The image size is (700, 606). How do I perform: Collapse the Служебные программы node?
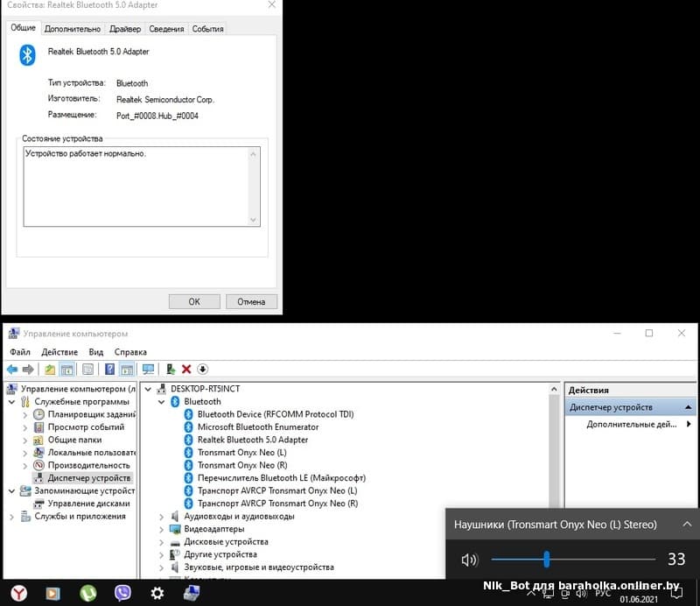(x=12, y=402)
